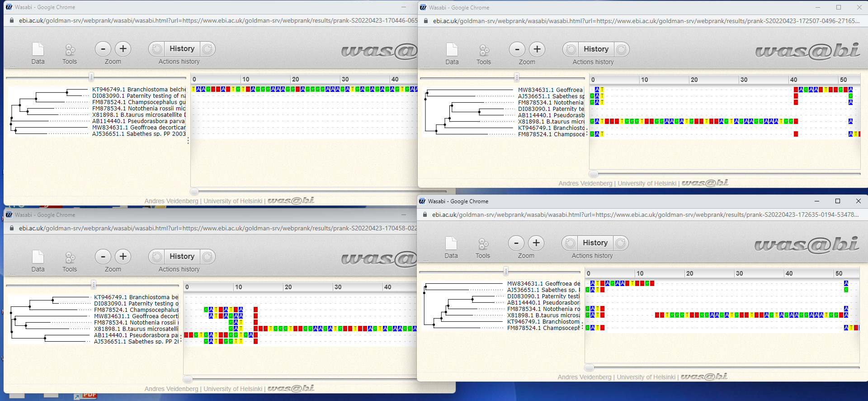The image size is (868, 401).
Task: Click the three-dot pane divider handle in 170446 window
Action: click(x=188, y=141)
